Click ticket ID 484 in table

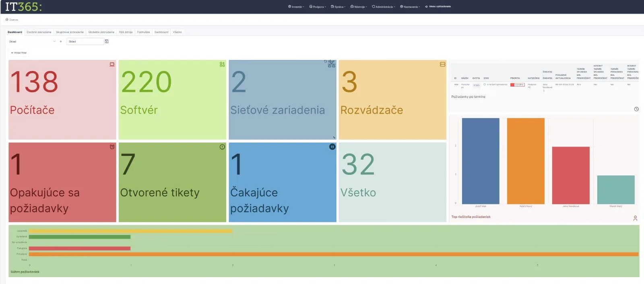click(x=456, y=85)
